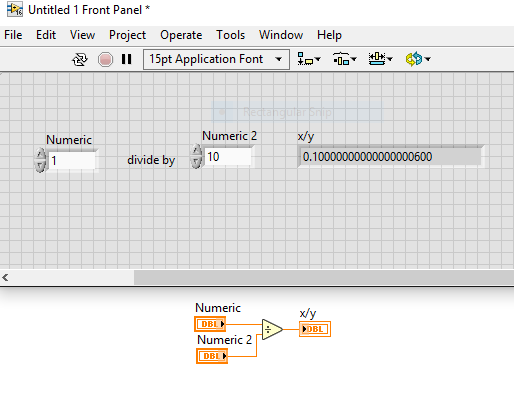This screenshot has width=514, height=396.
Task: Decrement the Numeric 2 control value
Action: click(x=196, y=162)
